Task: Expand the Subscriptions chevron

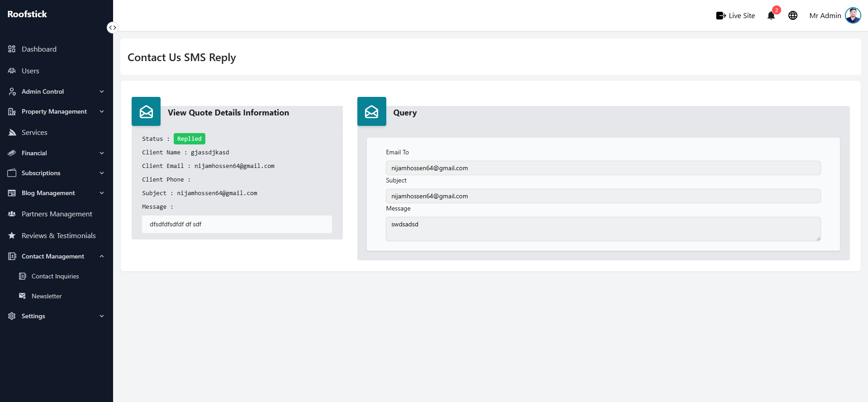Action: click(102, 173)
